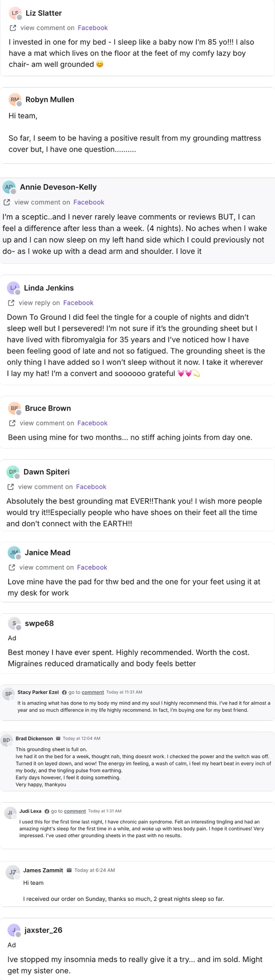Open external link icon under Linda Jenkins
The height and width of the screenshot is (980, 275).
point(11,303)
